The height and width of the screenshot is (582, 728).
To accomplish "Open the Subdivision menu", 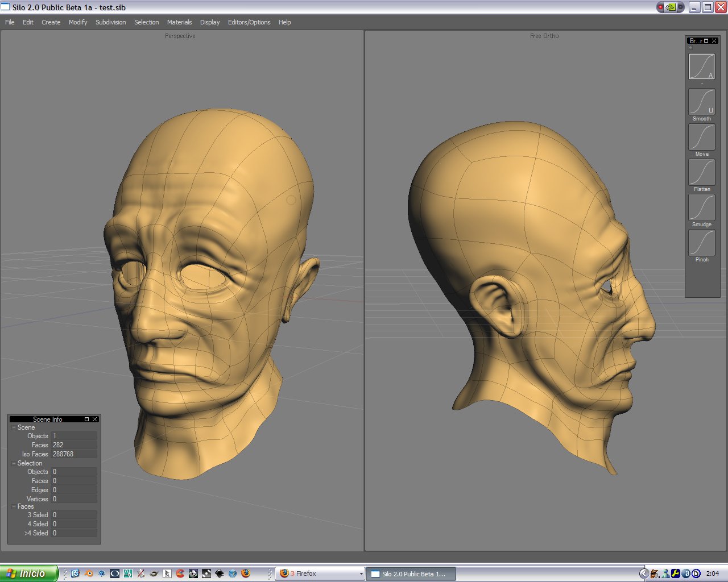I will (x=110, y=22).
